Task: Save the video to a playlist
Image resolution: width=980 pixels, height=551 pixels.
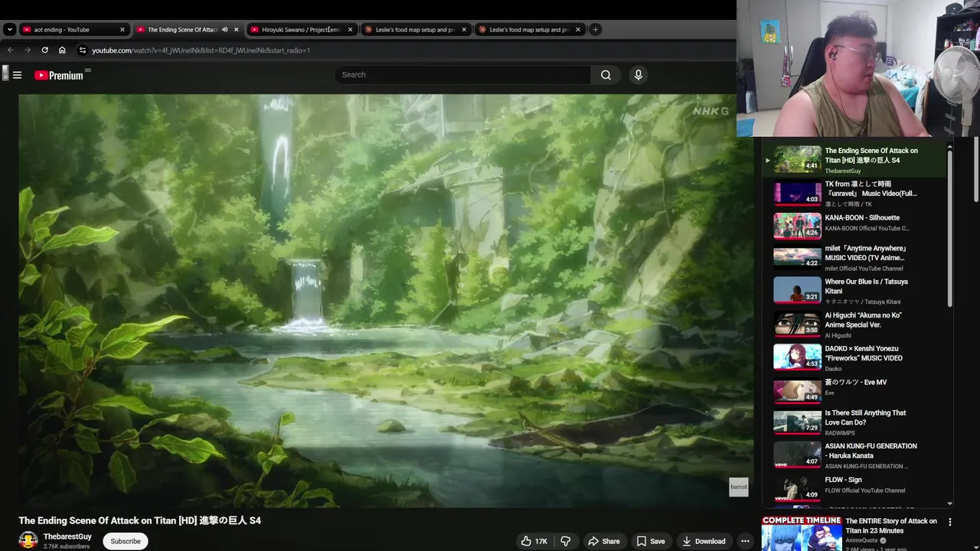Action: [651, 541]
